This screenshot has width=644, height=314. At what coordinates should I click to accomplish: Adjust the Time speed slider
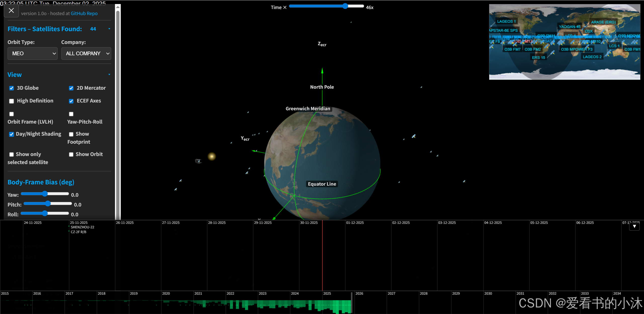coord(345,6)
